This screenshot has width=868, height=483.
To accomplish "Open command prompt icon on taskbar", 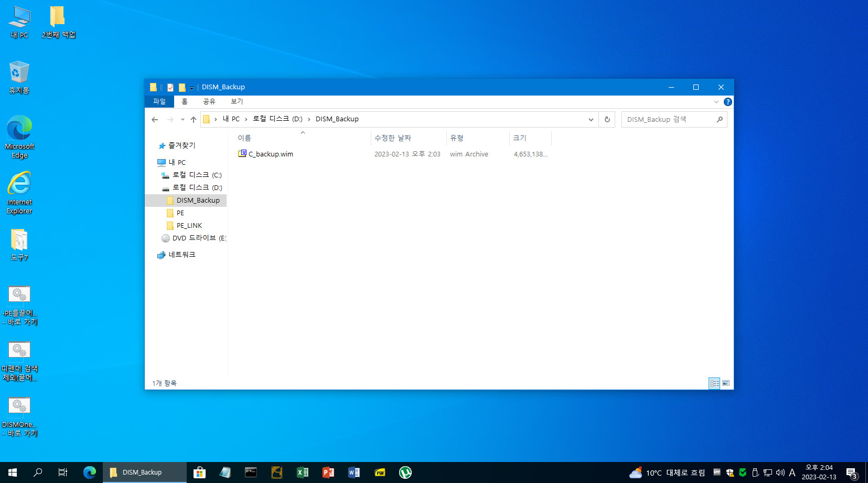I will [x=251, y=472].
